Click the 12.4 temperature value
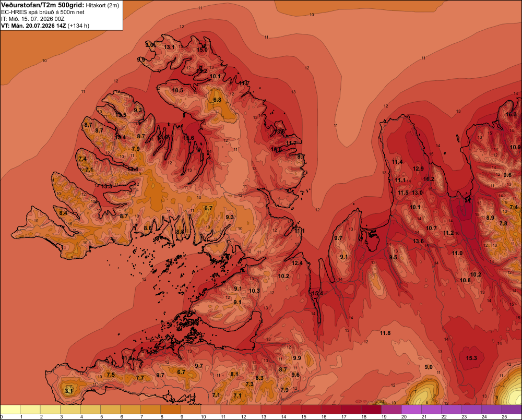The height and width of the screenshot is (420, 522). click(298, 263)
